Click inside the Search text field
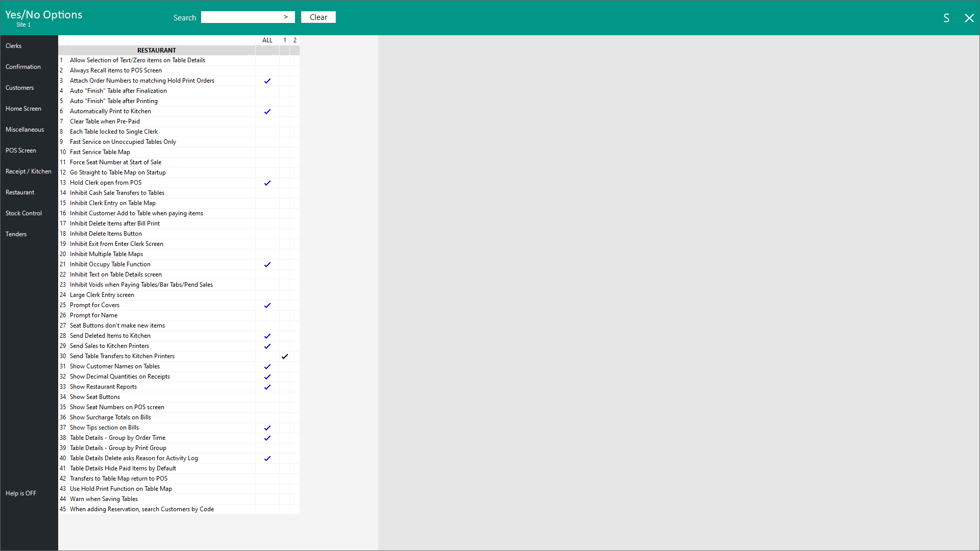 click(x=241, y=17)
